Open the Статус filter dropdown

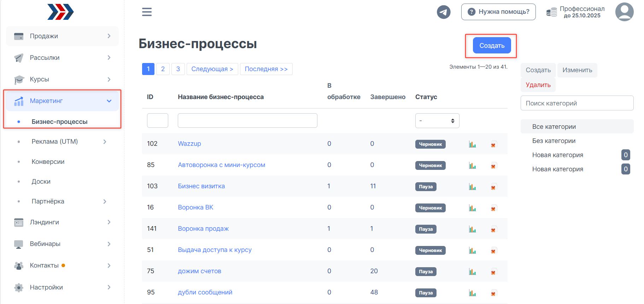coord(437,121)
